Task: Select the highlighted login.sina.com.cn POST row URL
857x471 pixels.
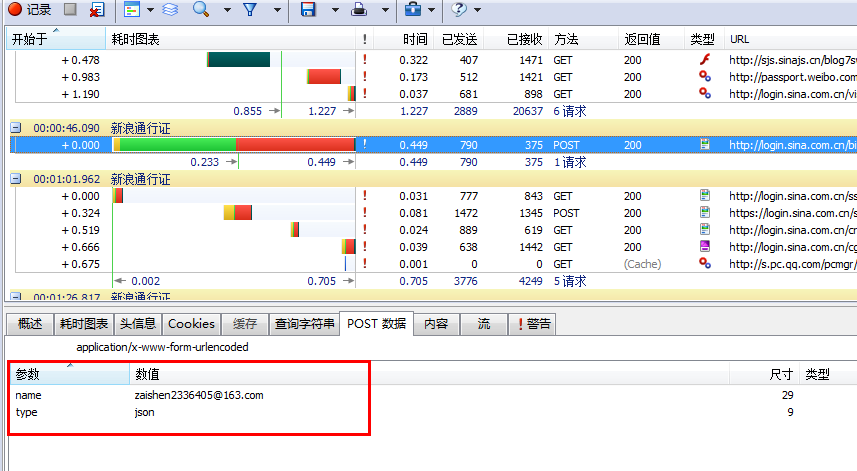Action: 793,145
